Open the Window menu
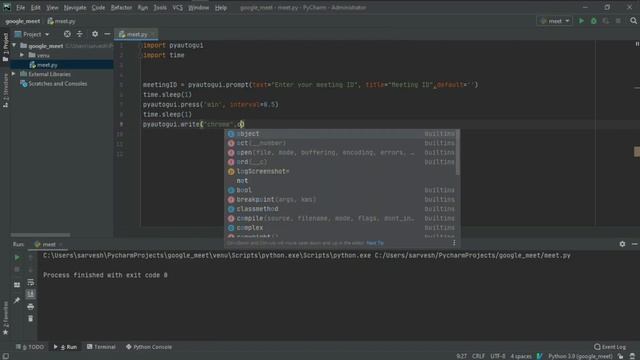The width and height of the screenshot is (640, 360). coord(198,7)
